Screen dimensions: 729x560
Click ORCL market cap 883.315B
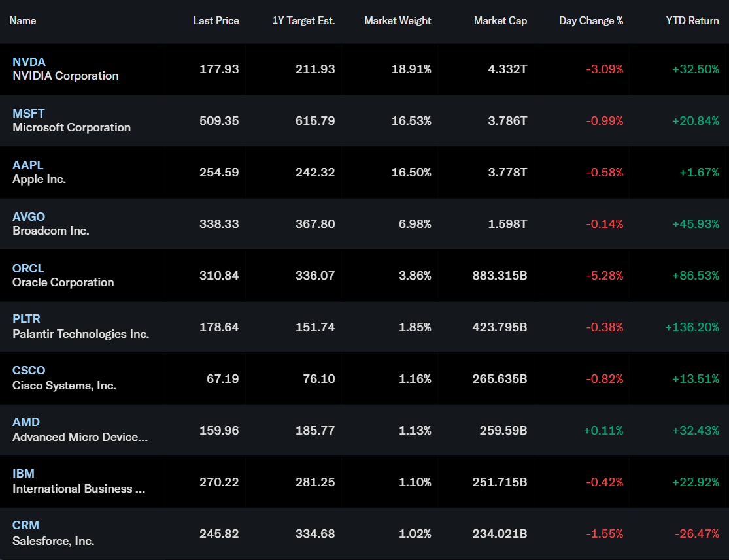(x=500, y=275)
